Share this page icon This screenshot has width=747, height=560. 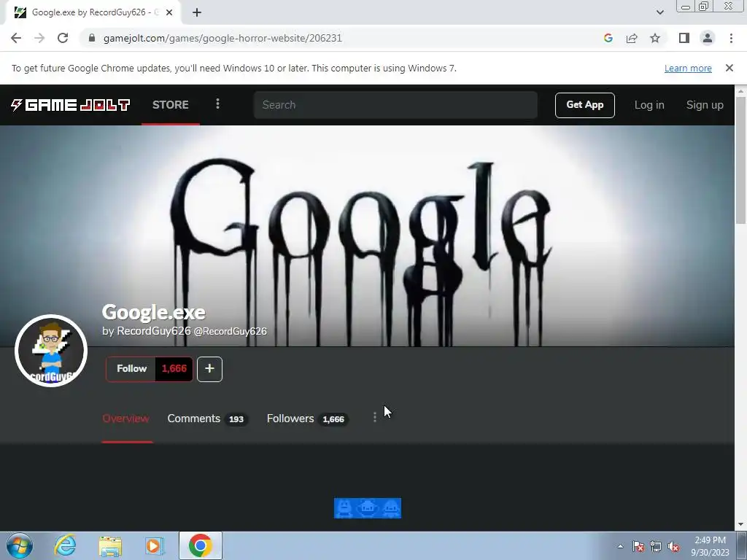click(632, 38)
